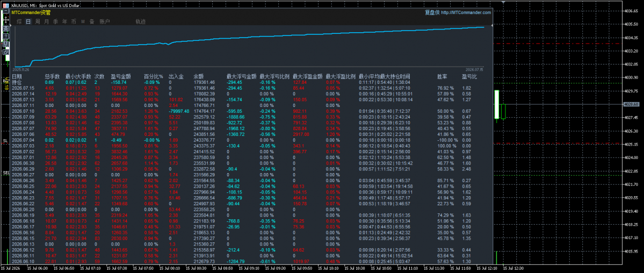Screen dimensions: 644x273
Task: Click the 100.00 % win rate value
Action: click(x=447, y=146)
